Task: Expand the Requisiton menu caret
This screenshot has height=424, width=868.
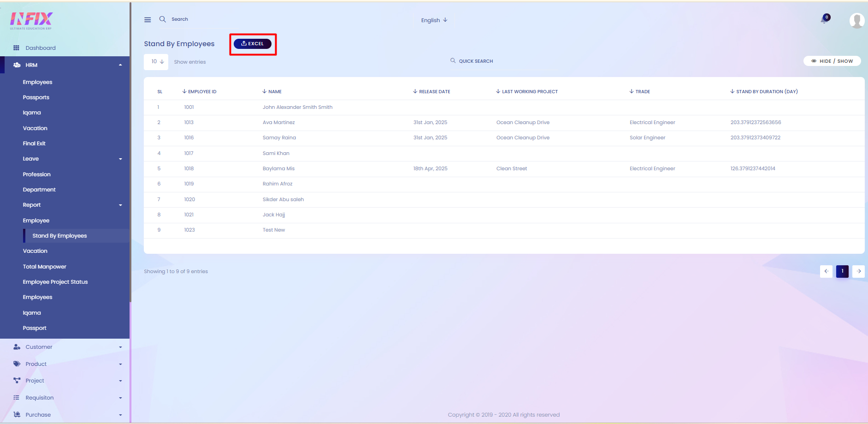Action: coord(121,398)
